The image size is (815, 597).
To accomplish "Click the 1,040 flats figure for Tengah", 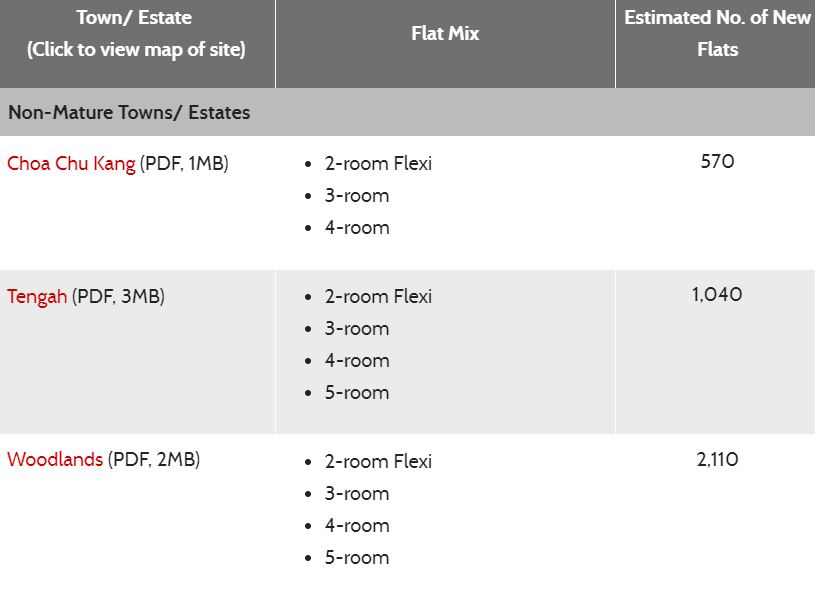I will coord(717,295).
